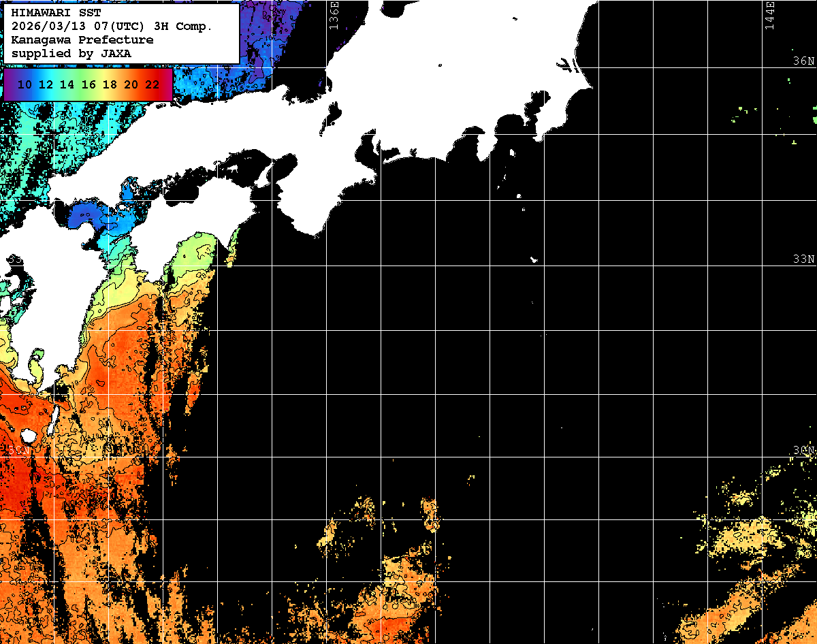Pick the 10 degree purple legend value
Image resolution: width=817 pixels, height=644 pixels.
click(x=25, y=84)
